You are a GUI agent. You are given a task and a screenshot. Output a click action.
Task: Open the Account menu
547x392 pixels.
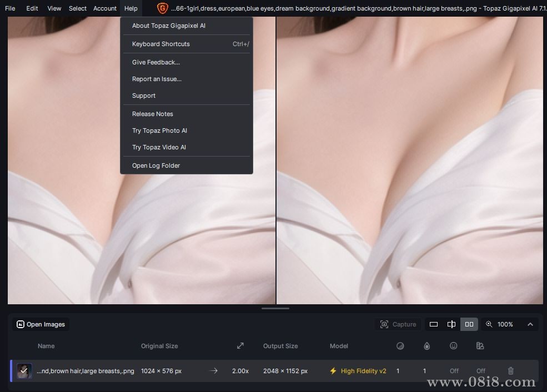(x=104, y=8)
